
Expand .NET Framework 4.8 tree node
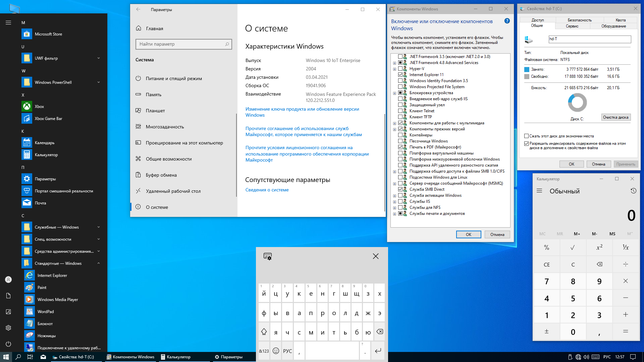pyautogui.click(x=394, y=63)
